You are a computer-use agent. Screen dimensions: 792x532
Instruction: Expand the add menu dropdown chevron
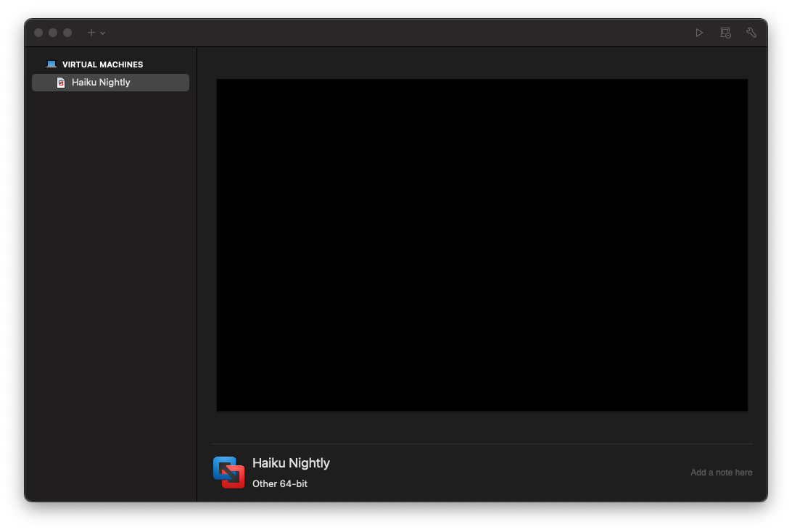pos(102,33)
